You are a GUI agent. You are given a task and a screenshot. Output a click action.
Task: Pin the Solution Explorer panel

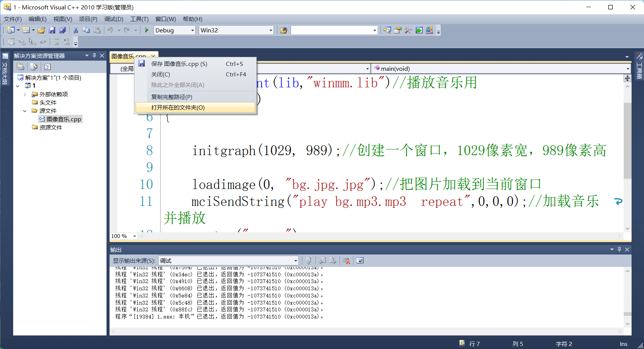[94, 56]
